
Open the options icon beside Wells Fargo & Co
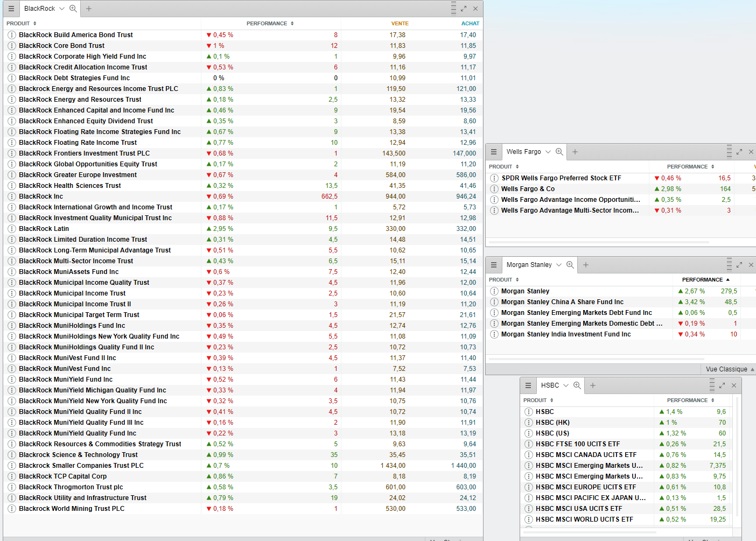tap(494, 189)
